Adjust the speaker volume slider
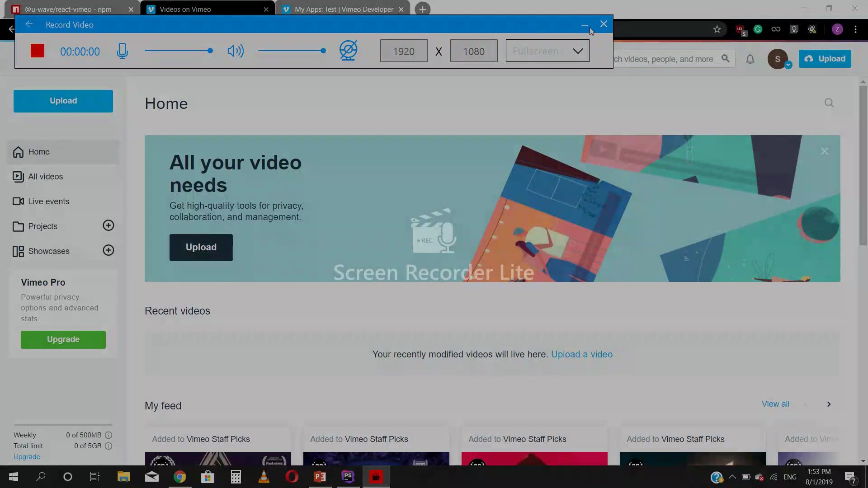 pos(292,51)
